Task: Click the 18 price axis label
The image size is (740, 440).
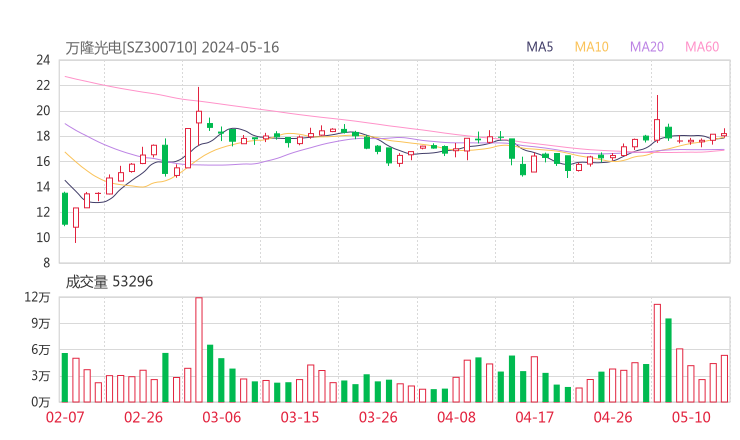Action: tap(43, 136)
